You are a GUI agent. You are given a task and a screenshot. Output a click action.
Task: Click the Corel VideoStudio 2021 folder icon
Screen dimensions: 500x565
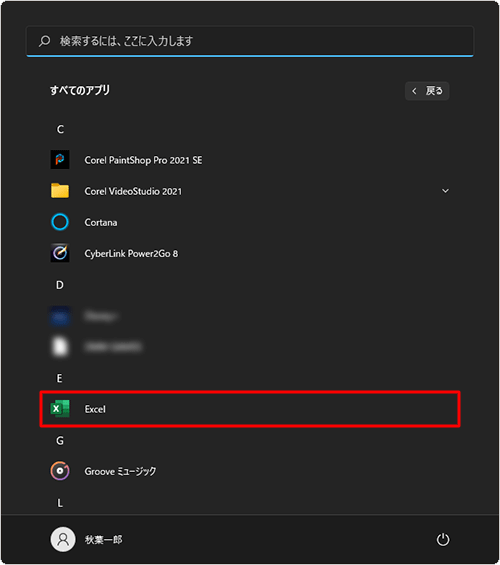click(x=60, y=191)
